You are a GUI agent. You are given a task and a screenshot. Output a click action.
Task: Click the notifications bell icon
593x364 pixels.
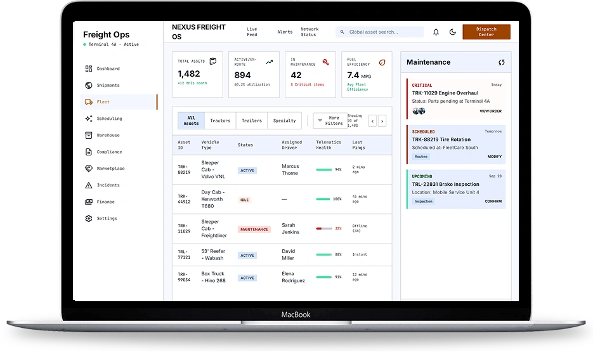click(x=436, y=32)
